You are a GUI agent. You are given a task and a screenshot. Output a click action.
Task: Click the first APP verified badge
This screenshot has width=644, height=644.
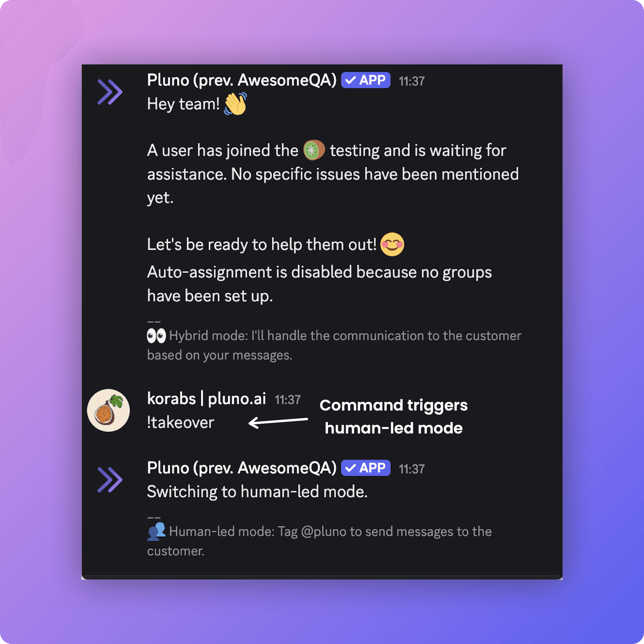pos(366,80)
